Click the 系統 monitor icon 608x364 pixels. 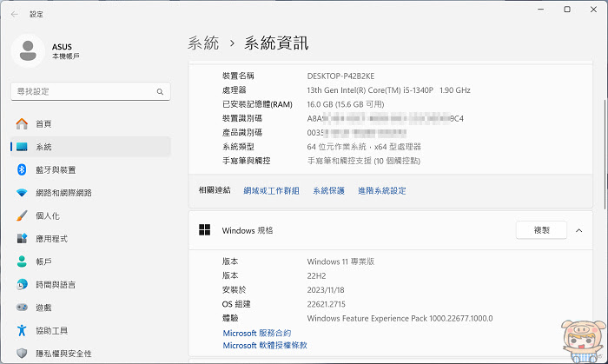(22, 147)
